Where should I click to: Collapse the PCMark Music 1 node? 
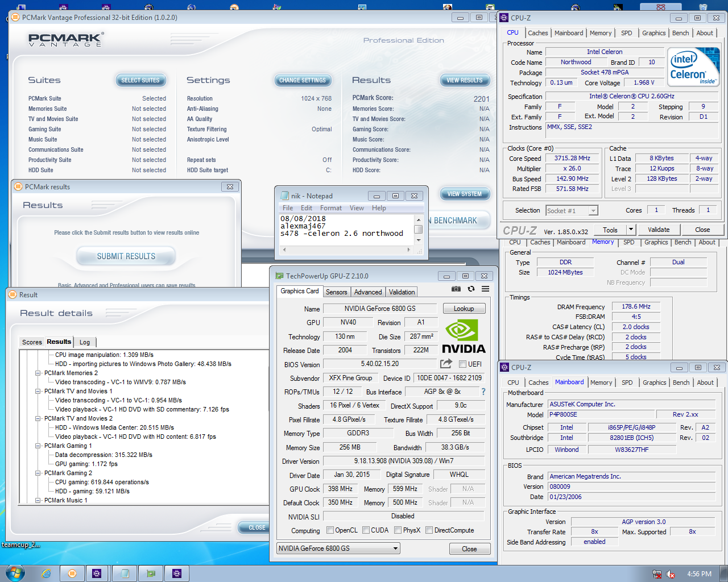38,500
